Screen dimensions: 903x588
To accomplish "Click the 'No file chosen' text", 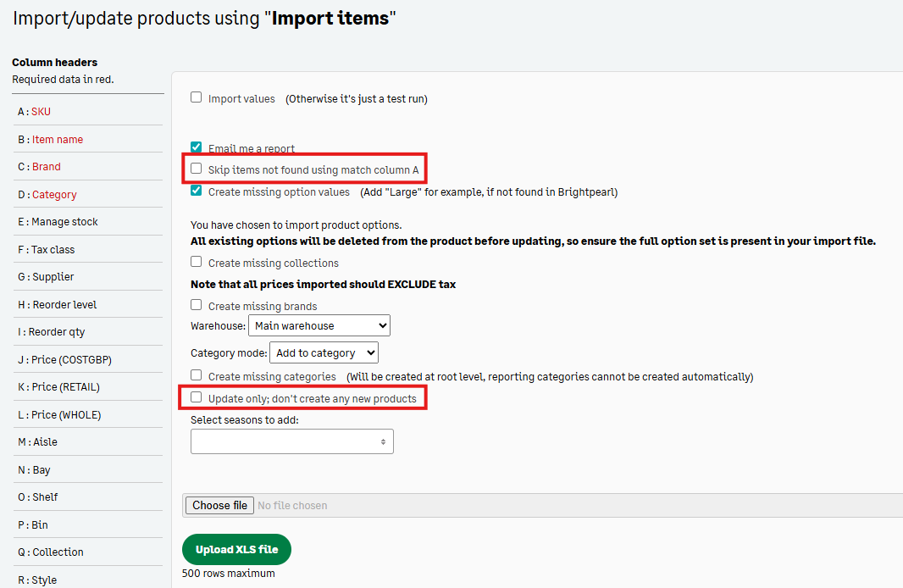I will 292,506.
